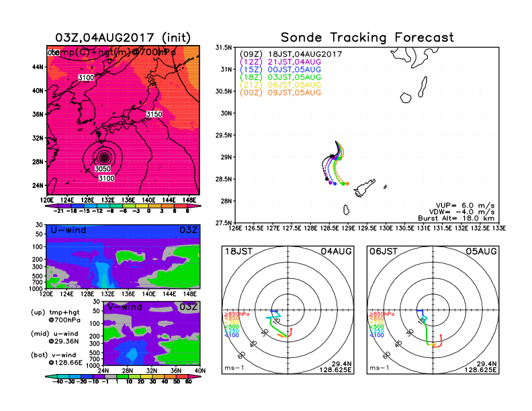
Task: Click the '3100' contour label over the continent
Action: click(86, 78)
